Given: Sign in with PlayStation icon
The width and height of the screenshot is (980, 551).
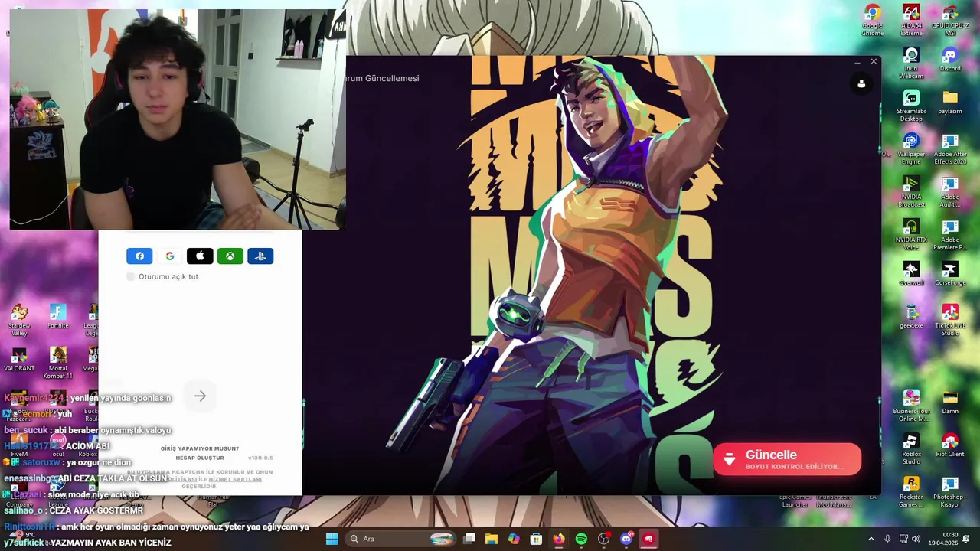Looking at the screenshot, I should (x=260, y=256).
